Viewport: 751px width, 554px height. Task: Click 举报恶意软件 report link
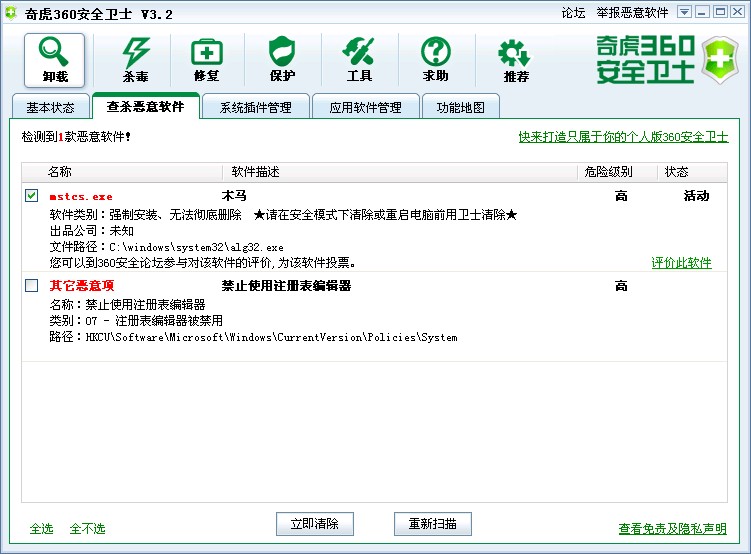(632, 13)
